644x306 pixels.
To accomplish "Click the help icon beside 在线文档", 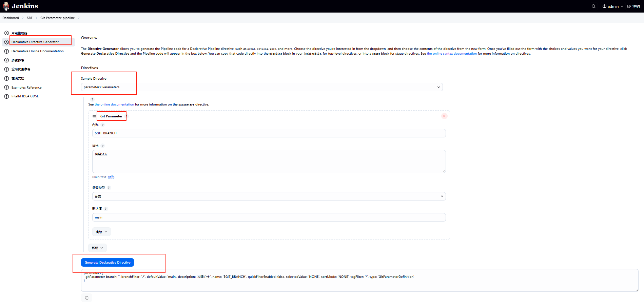I will tap(6, 78).
